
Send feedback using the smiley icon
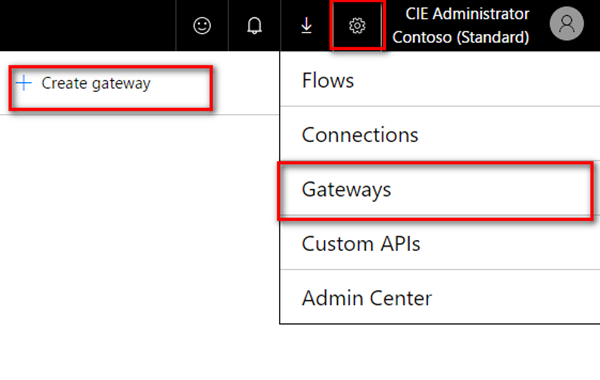[x=202, y=26]
